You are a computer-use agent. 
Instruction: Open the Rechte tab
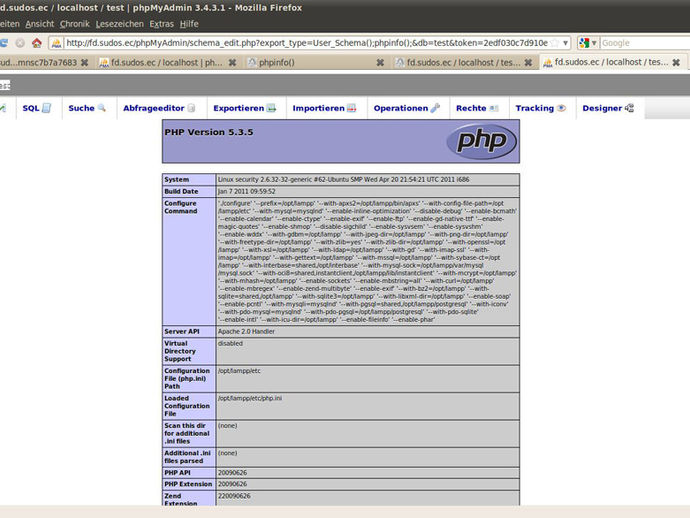click(477, 108)
